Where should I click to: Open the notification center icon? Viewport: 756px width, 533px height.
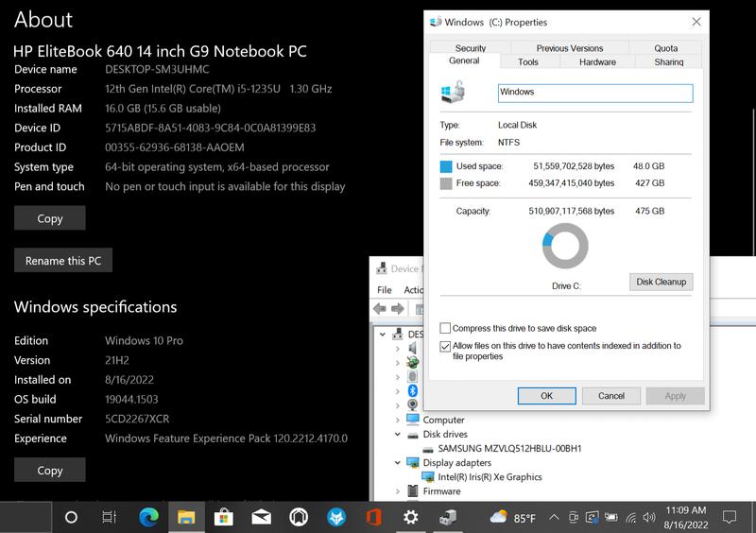click(x=730, y=517)
